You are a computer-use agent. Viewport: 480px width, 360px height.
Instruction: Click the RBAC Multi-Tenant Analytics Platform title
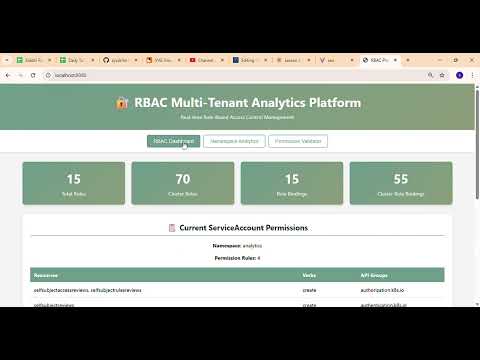coord(248,103)
